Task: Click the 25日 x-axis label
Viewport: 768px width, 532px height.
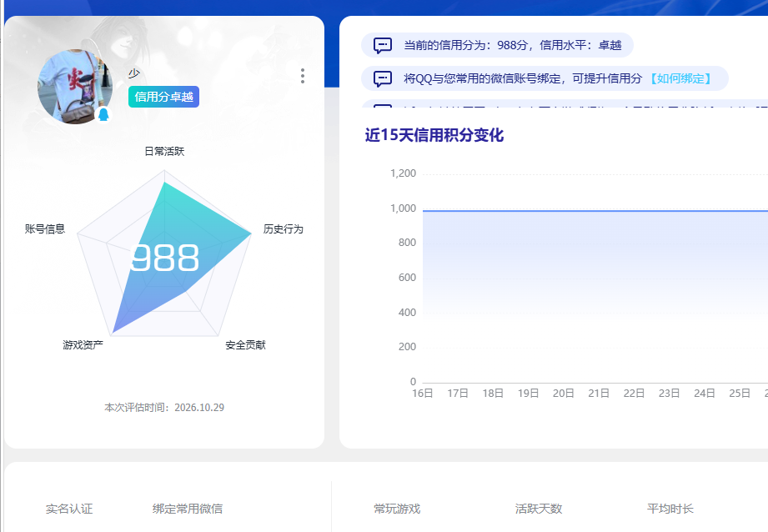Action: (740, 394)
